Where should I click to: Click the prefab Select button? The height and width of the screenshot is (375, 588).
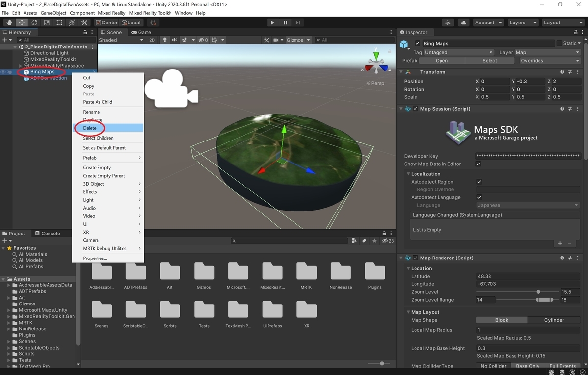490,61
